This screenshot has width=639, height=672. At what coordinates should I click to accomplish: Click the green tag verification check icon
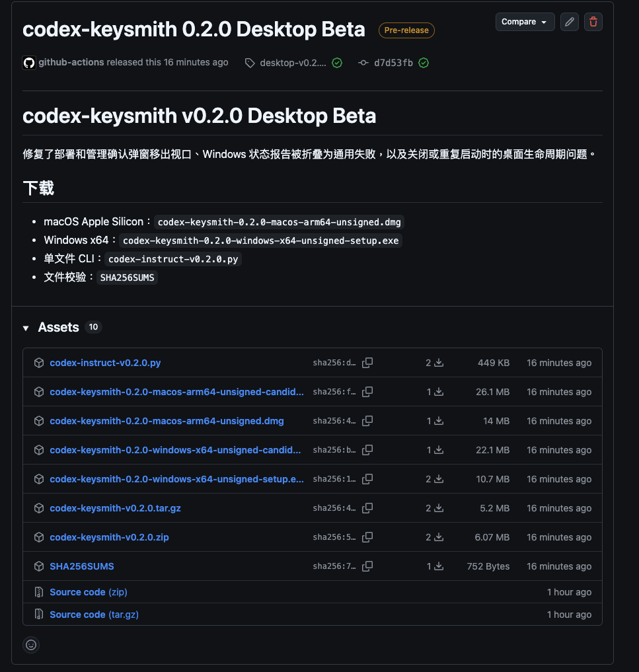click(x=337, y=63)
